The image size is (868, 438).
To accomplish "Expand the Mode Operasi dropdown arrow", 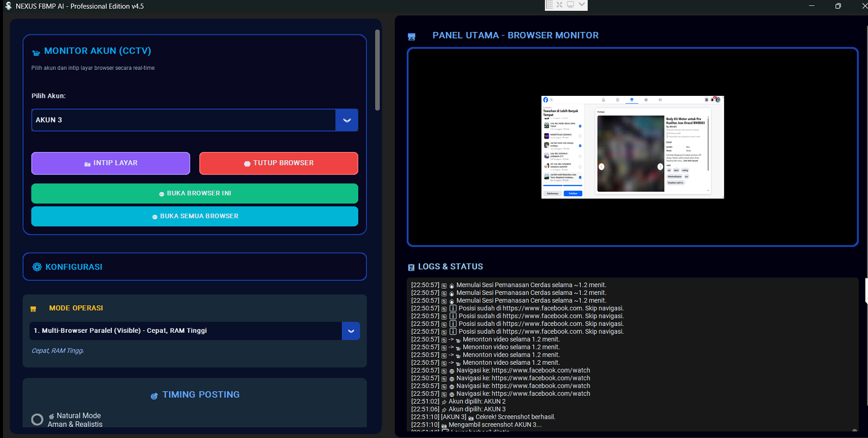I will point(351,331).
